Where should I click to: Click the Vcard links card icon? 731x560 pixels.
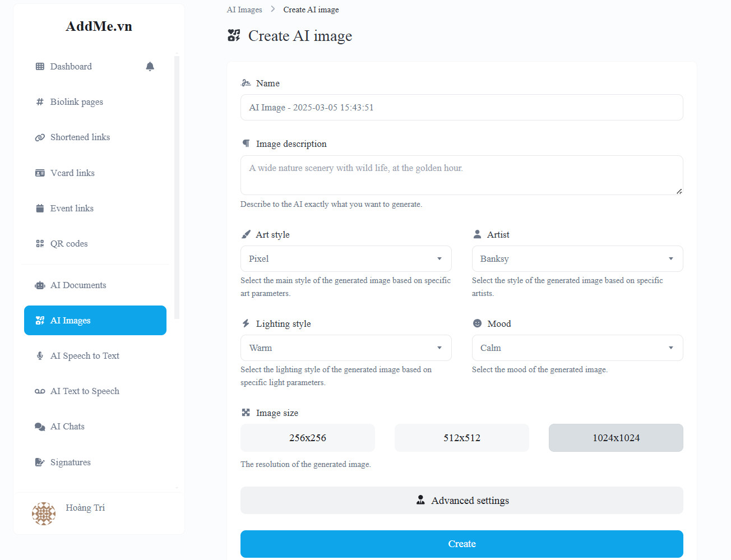tap(40, 173)
